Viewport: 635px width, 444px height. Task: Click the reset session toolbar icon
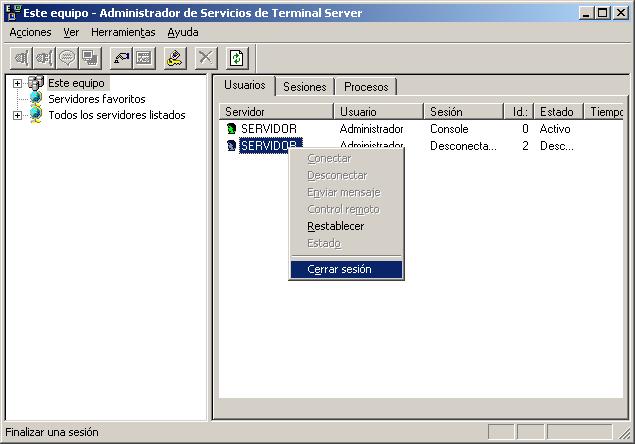[121, 58]
